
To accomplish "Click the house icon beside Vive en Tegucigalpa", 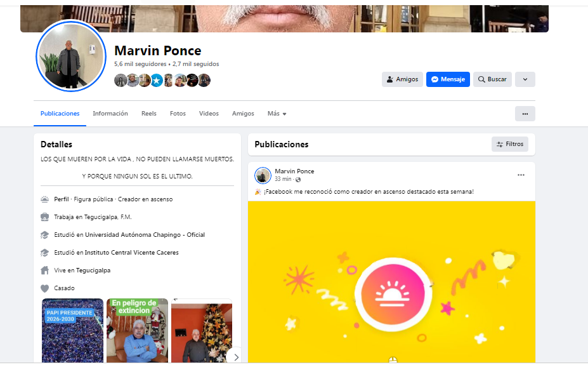I will click(x=44, y=270).
